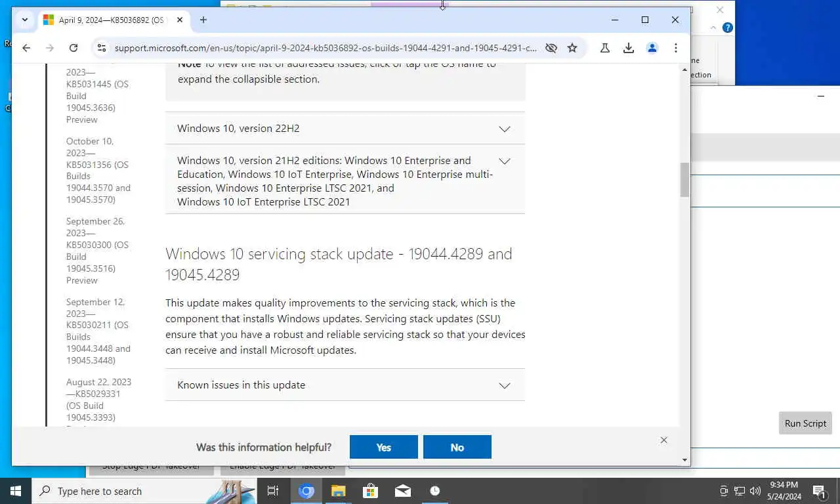Viewport: 840px width, 504px height.
Task: Click the "Windows 10 servicing stack update" heading
Action: click(x=339, y=264)
